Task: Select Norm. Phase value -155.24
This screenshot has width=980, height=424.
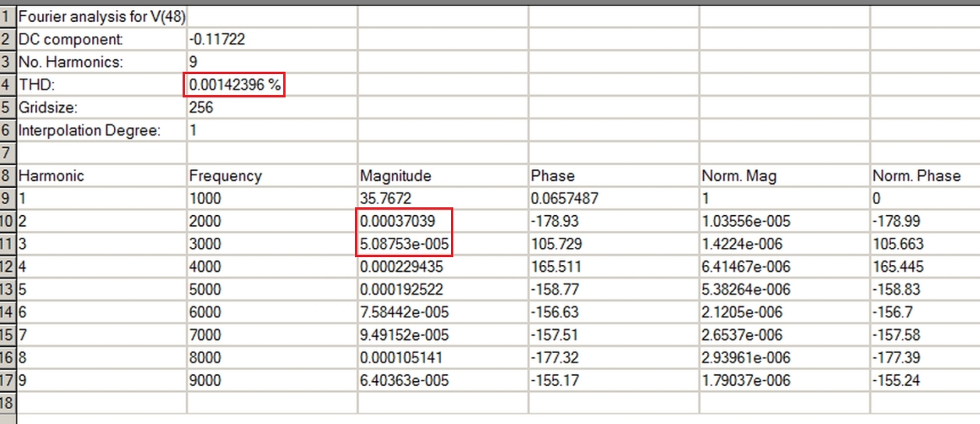Action: coord(925,380)
